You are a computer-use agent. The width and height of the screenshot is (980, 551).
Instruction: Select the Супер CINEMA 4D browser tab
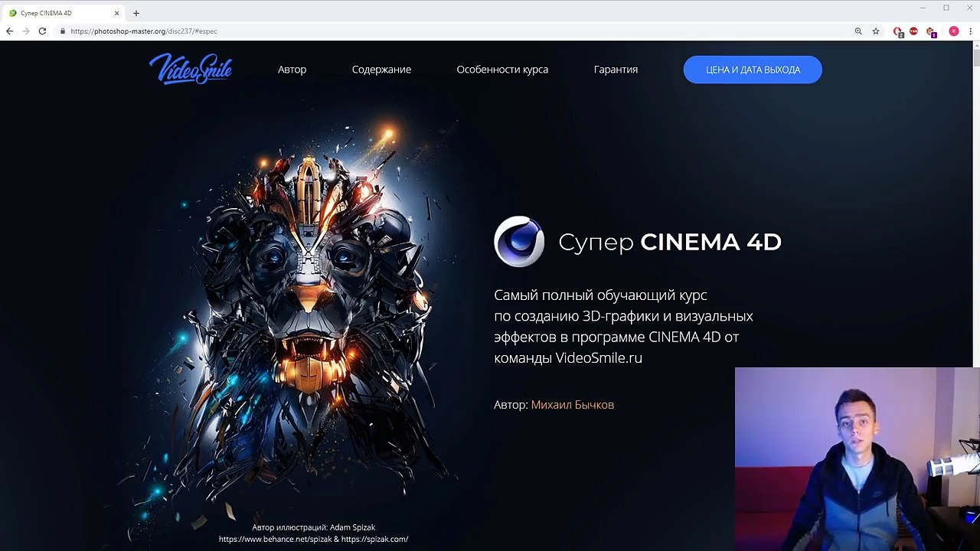point(64,13)
